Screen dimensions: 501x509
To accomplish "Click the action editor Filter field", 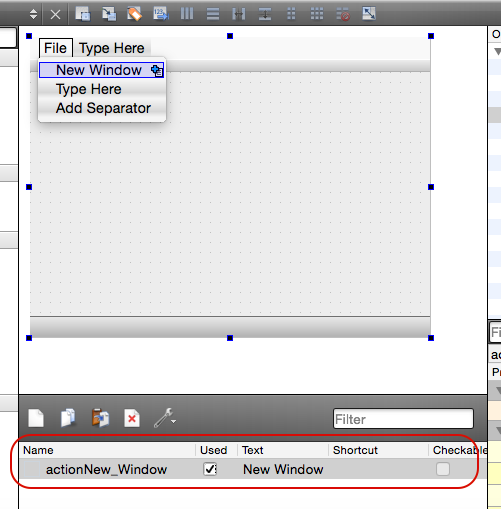I will click(403, 419).
